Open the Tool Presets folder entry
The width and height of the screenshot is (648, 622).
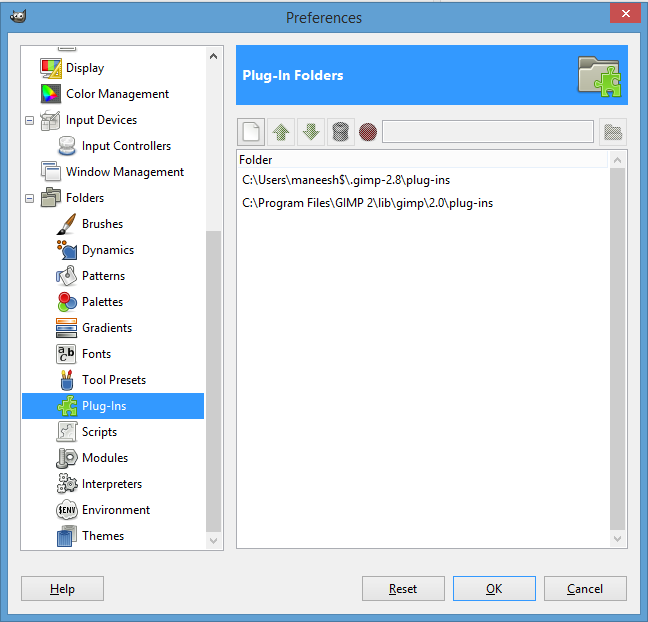point(114,380)
